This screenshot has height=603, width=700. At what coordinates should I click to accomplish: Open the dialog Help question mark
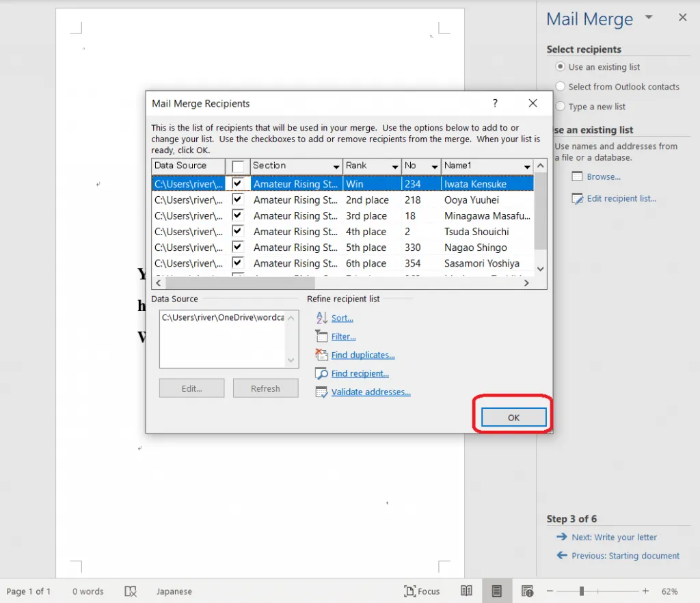[496, 103]
